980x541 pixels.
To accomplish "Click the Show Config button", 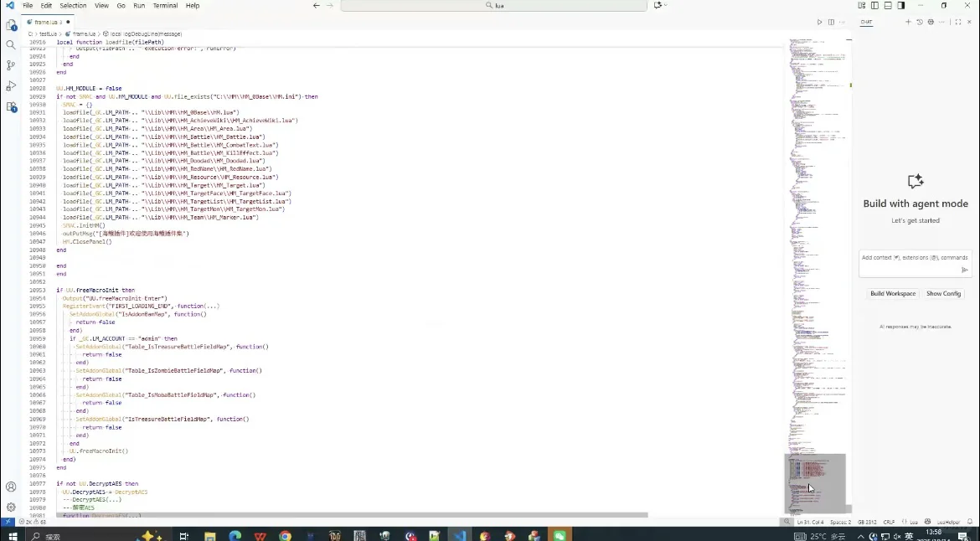I will (943, 294).
